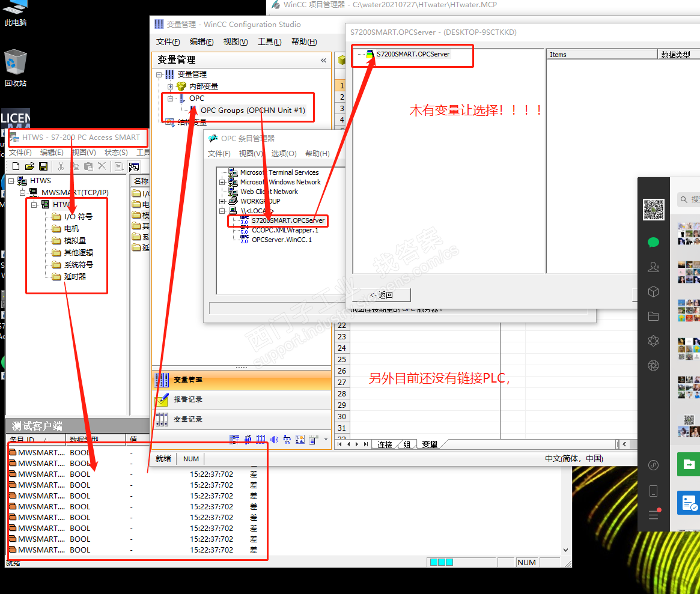Click the speaker icon in WinCC navigation strip
700x594 pixels.
click(x=274, y=439)
